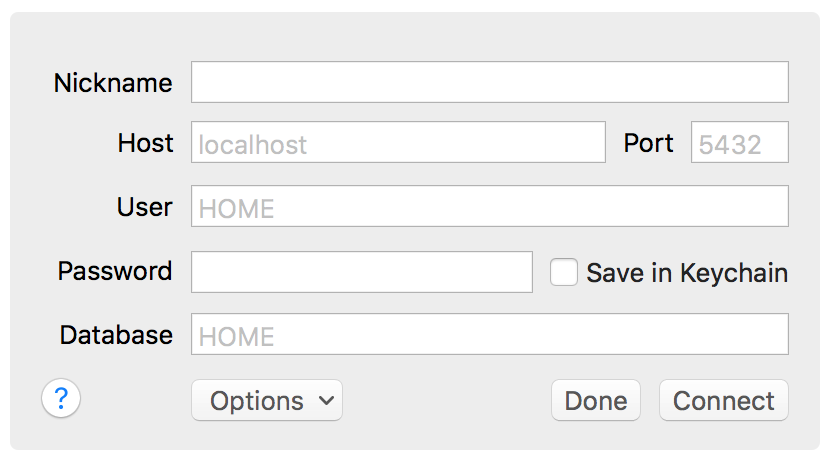
Task: Expand the chevron arrow on Options
Action: (x=326, y=400)
